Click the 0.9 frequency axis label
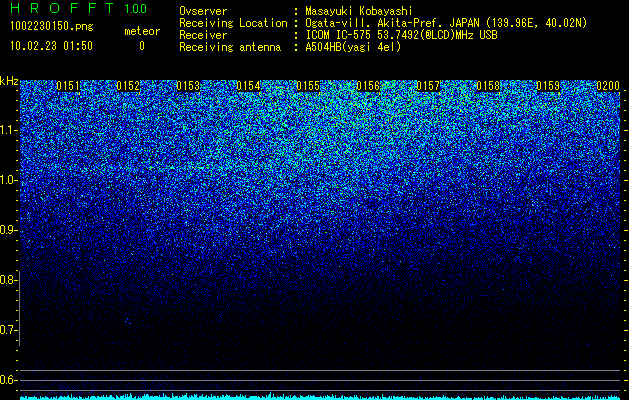This screenshot has width=629, height=400. click(9, 230)
